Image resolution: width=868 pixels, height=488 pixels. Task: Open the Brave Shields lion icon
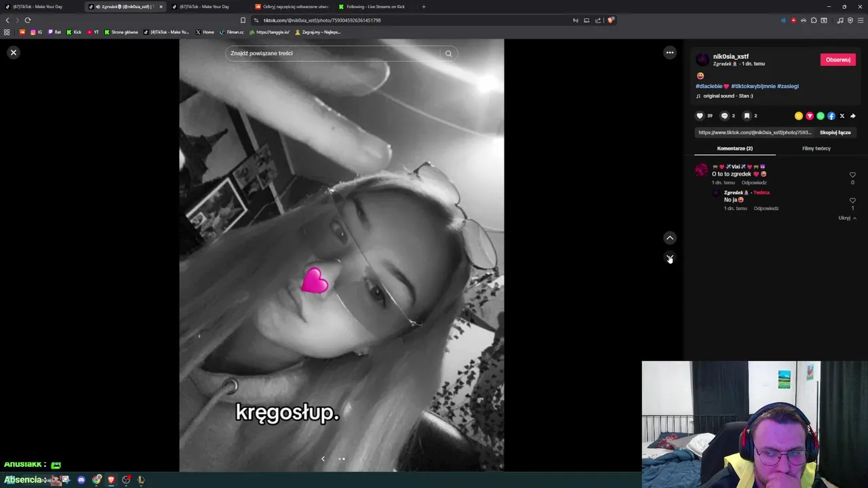click(610, 20)
